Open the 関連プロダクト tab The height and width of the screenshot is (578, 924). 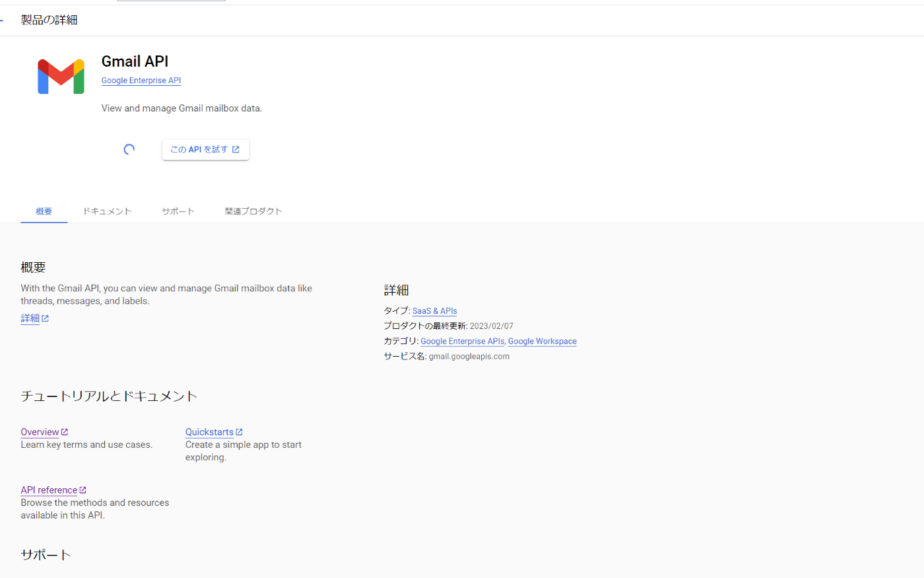click(253, 211)
